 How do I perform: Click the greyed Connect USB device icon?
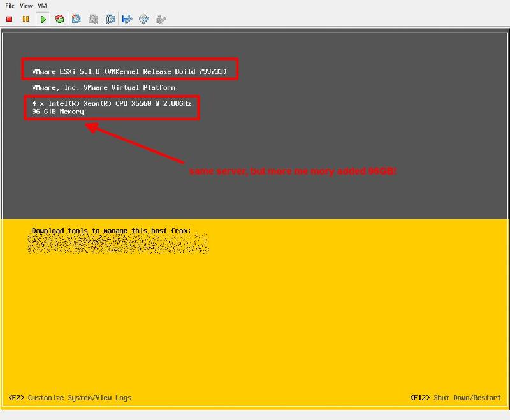tap(161, 19)
